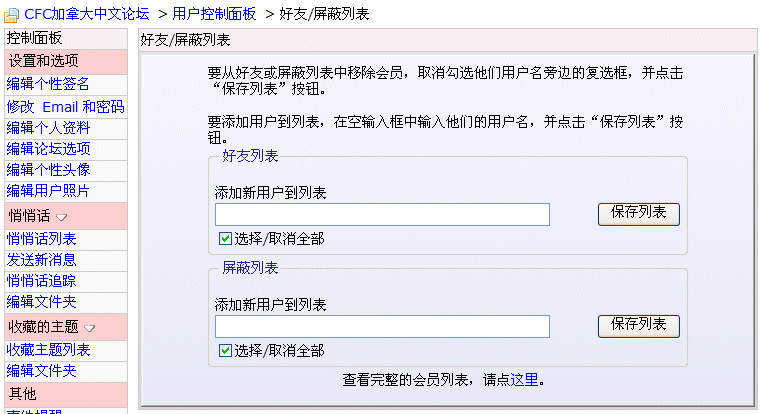762x414 pixels.
Task: Open 编辑个性签名 in the sidebar
Action: tap(48, 84)
